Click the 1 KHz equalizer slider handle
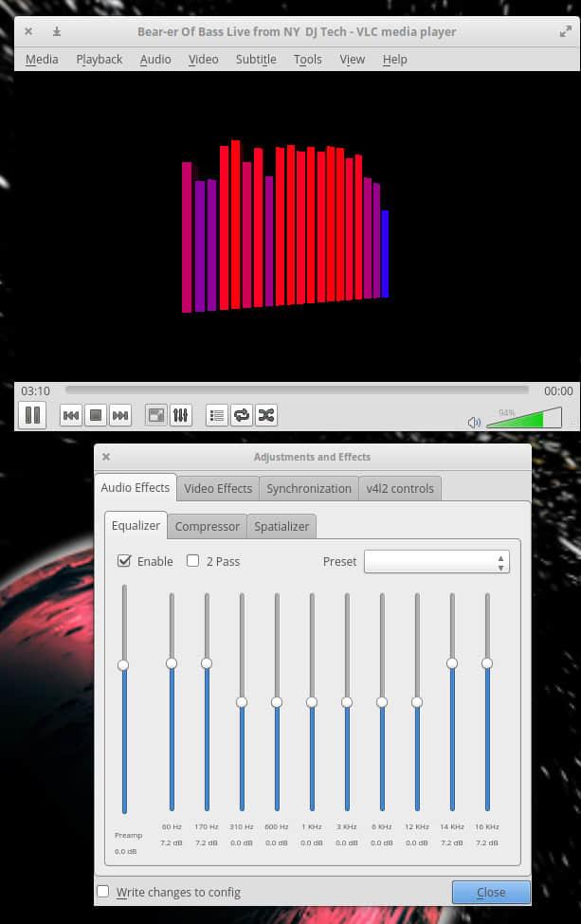The height and width of the screenshot is (924, 581). tap(312, 702)
